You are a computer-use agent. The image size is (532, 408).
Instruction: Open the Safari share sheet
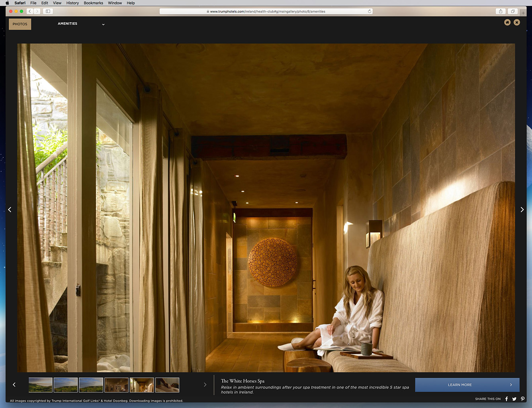coord(501,11)
